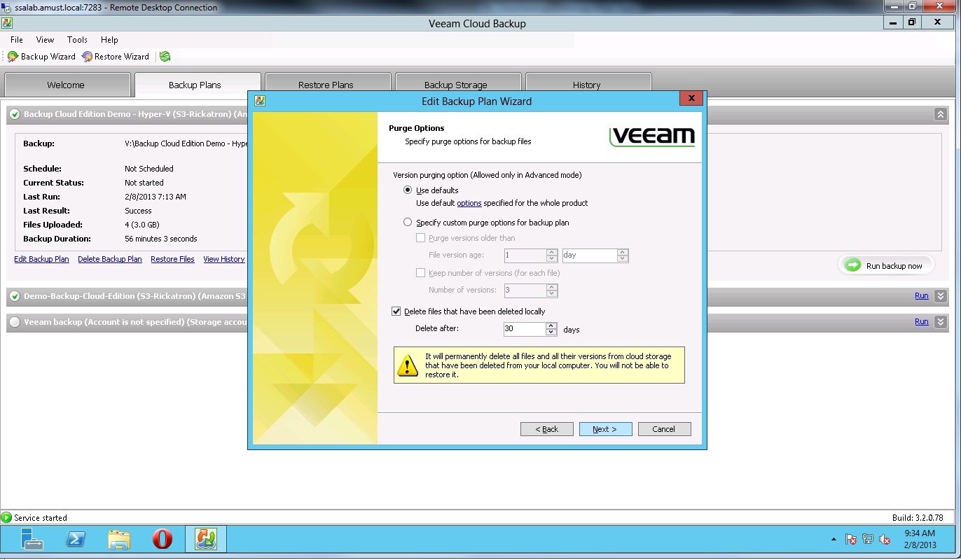Decrease File version age spinner
961x560 pixels.
(x=552, y=259)
